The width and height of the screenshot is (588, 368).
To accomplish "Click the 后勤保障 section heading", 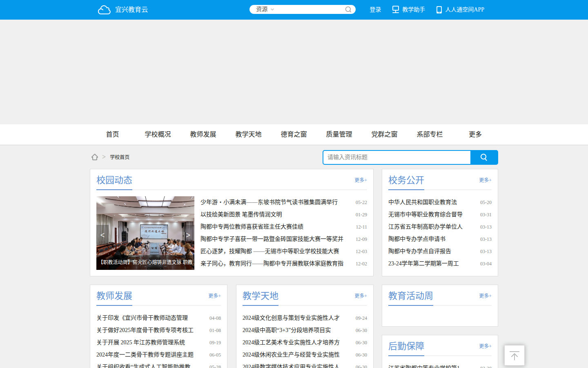I will (x=406, y=346).
